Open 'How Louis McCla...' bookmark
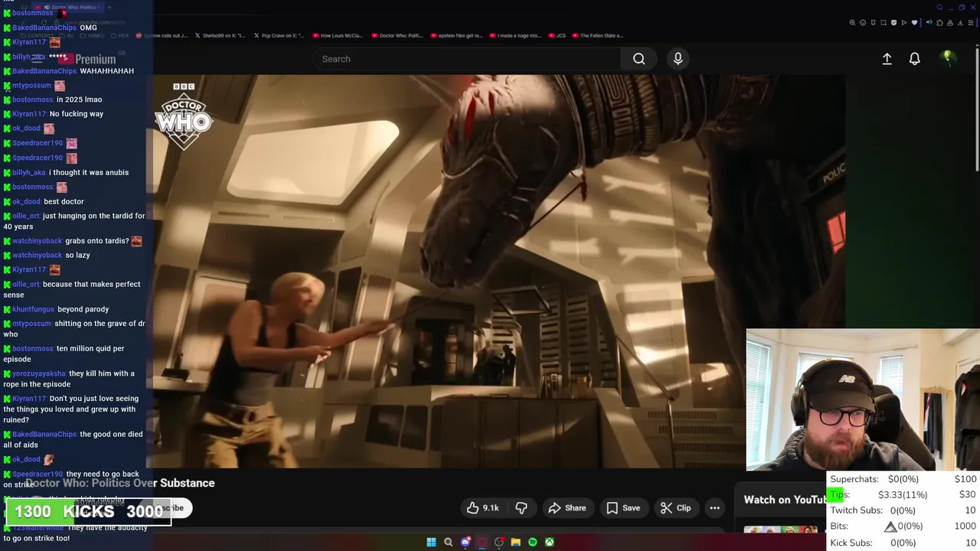980x551 pixels. 337,35
